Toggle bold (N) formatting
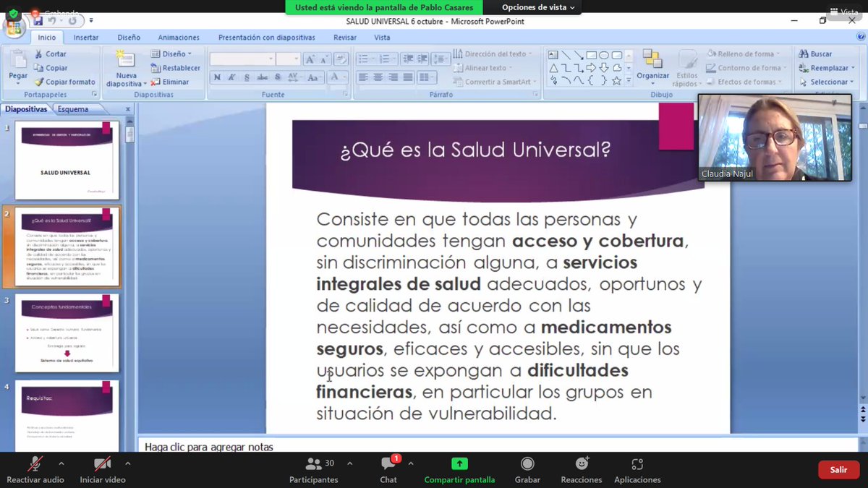The width and height of the screenshot is (868, 488). click(217, 77)
